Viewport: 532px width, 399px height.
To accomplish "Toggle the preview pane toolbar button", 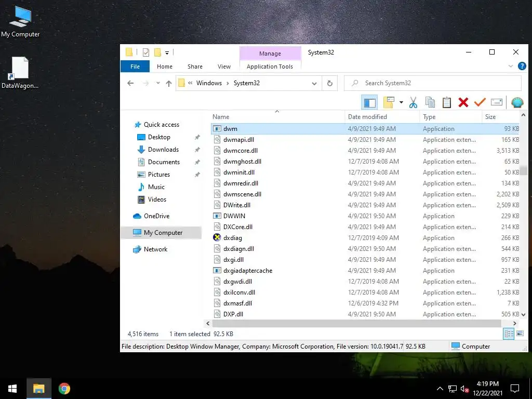I will (370, 103).
